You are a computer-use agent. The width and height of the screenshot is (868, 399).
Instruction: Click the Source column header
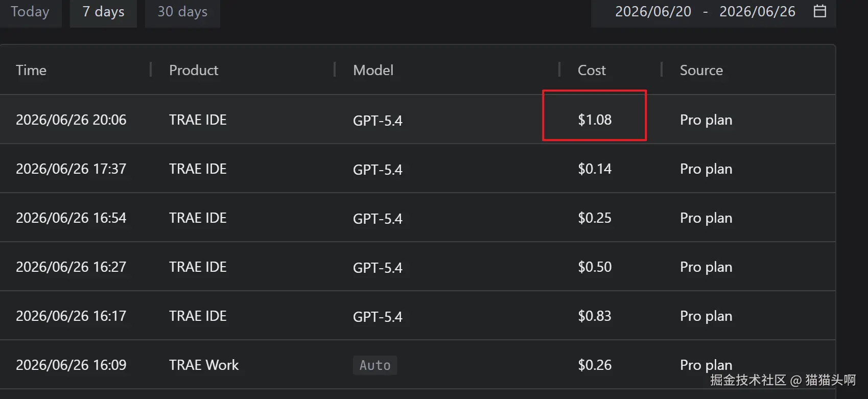701,70
